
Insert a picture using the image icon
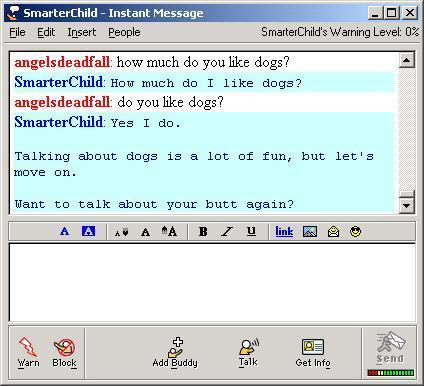click(310, 231)
